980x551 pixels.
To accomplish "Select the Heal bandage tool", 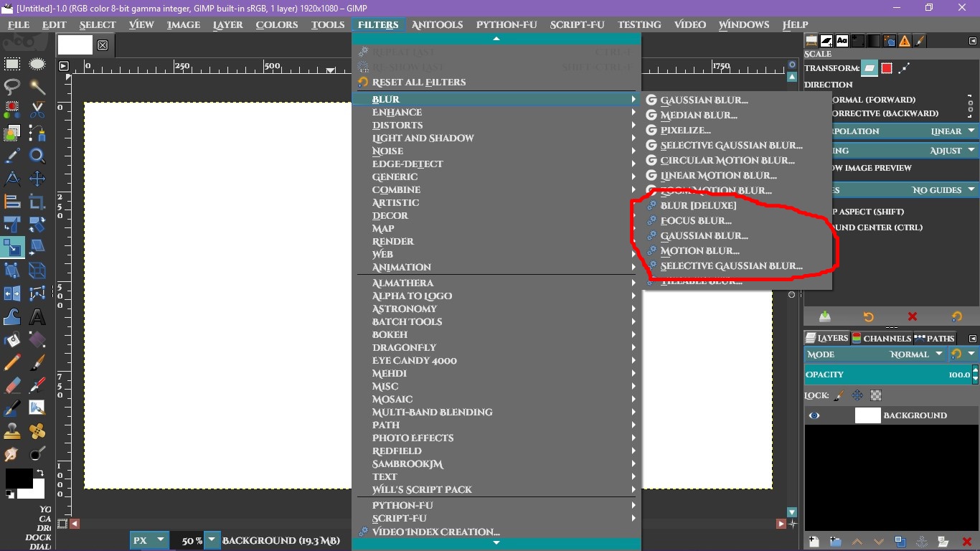I will [x=37, y=431].
